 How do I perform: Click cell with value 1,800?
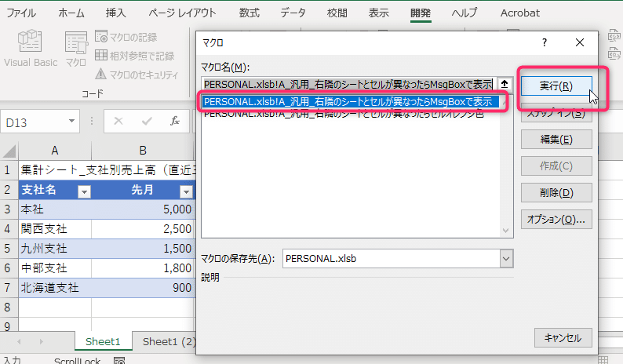pos(143,268)
